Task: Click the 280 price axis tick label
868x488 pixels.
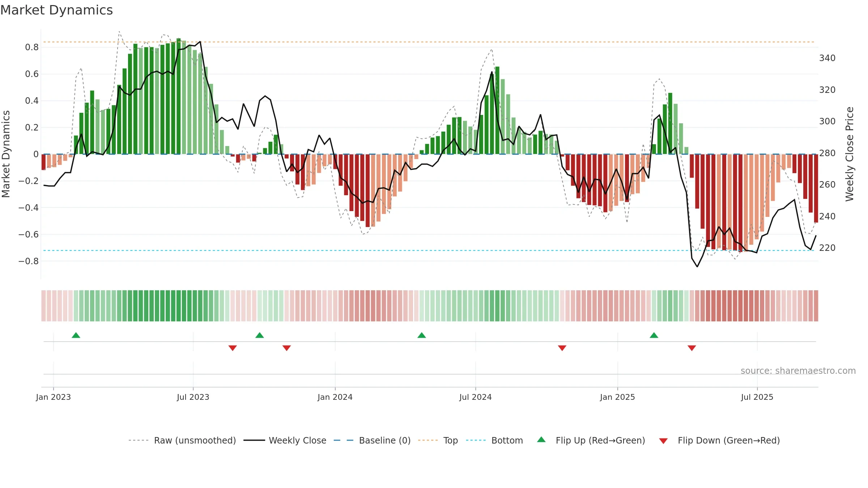Action: [x=827, y=153]
